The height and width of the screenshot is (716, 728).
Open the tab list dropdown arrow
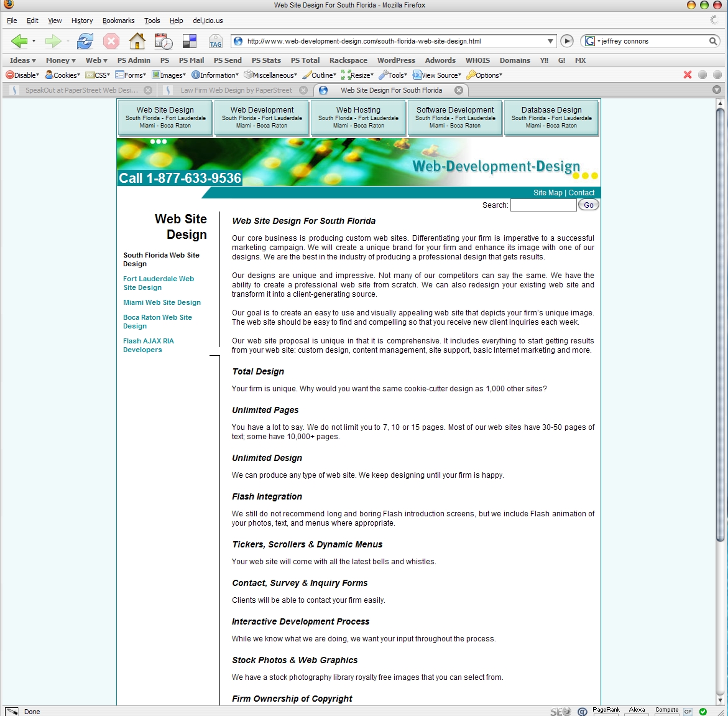716,90
